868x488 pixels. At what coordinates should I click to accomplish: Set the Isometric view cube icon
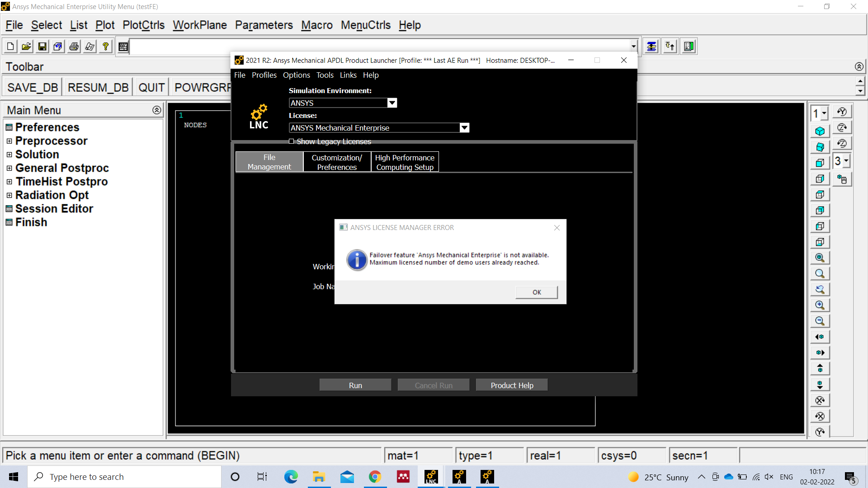tap(820, 131)
